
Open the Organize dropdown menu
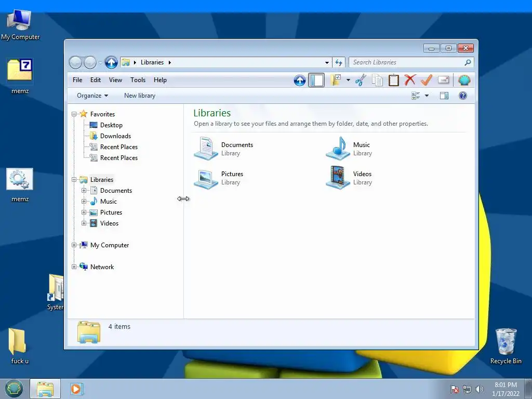pyautogui.click(x=92, y=96)
